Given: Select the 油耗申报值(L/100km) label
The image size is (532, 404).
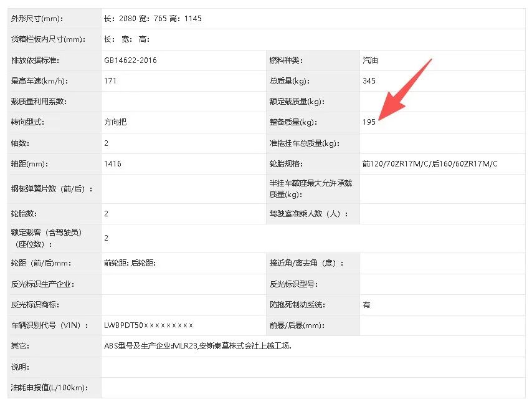Looking at the screenshot, I should (x=49, y=388).
